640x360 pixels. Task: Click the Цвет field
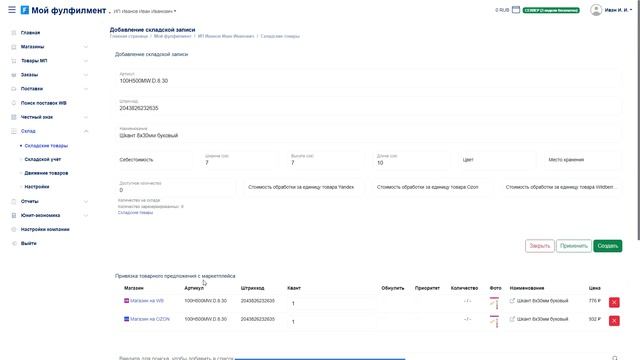click(497, 160)
